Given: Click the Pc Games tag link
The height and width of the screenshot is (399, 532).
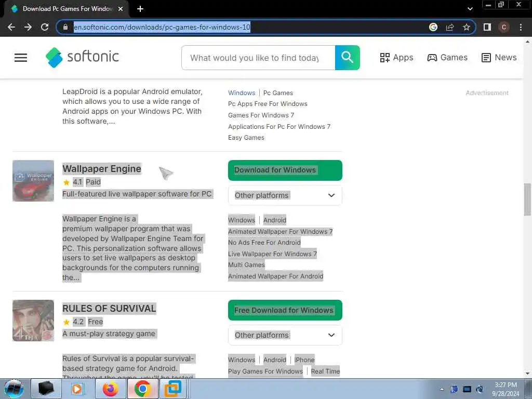Looking at the screenshot, I should (x=278, y=92).
